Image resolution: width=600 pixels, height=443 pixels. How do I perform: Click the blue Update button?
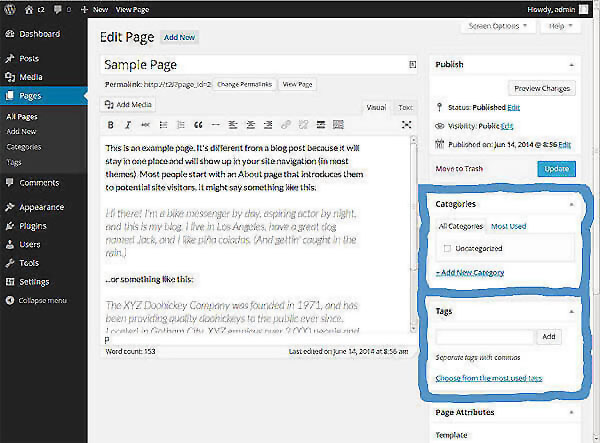click(x=556, y=169)
